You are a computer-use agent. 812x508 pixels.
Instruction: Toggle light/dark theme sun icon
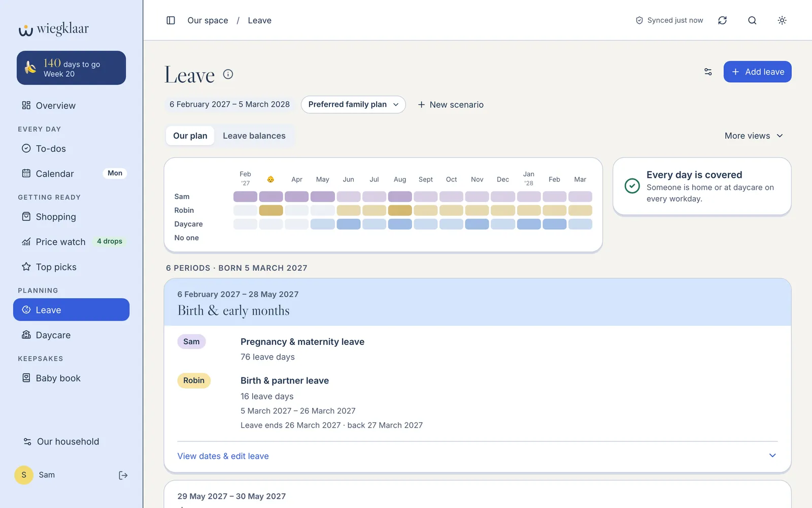point(782,20)
